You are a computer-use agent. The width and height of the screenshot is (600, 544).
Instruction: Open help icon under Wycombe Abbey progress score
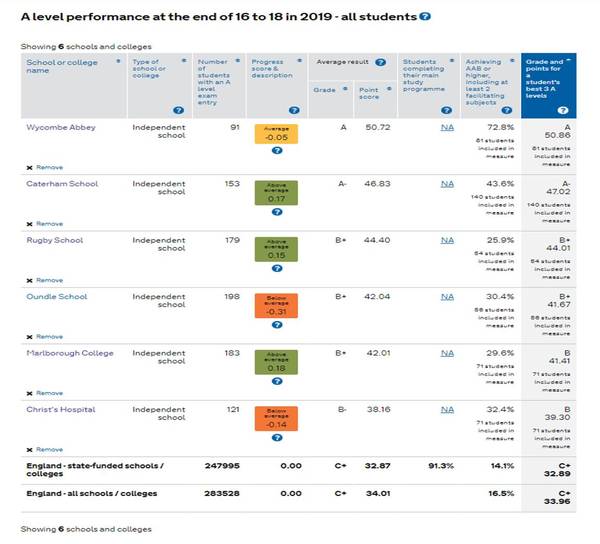[x=277, y=150]
